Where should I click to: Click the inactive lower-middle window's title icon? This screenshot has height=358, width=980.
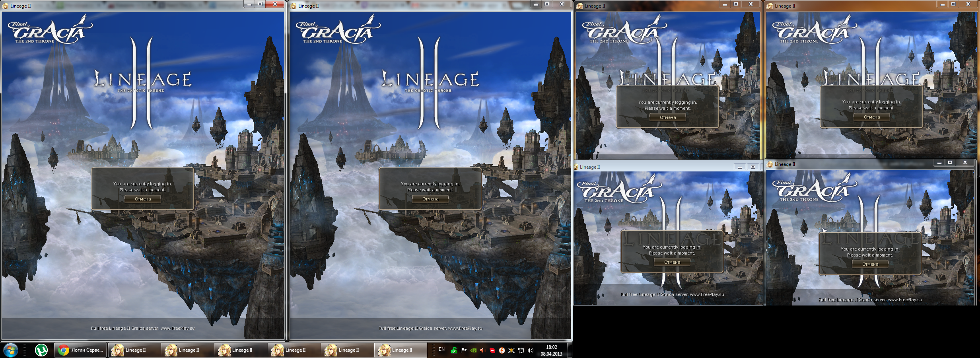point(576,167)
